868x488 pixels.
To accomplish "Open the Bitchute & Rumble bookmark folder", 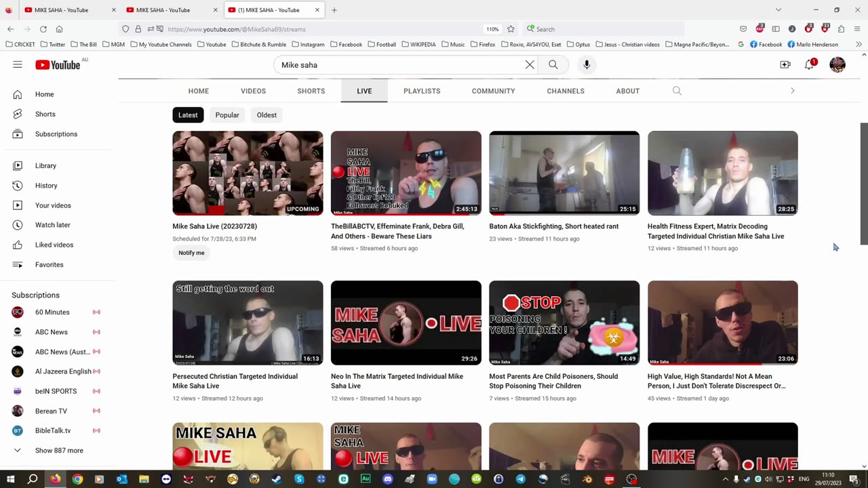I will point(259,45).
